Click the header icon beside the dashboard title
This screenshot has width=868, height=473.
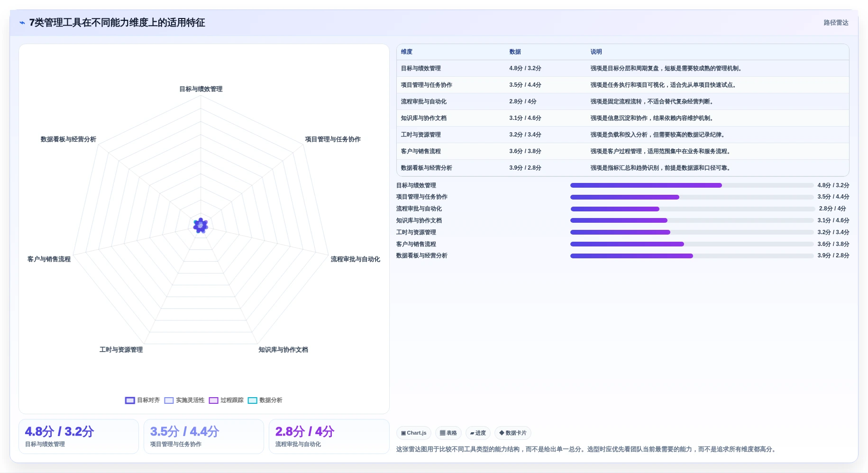point(22,23)
